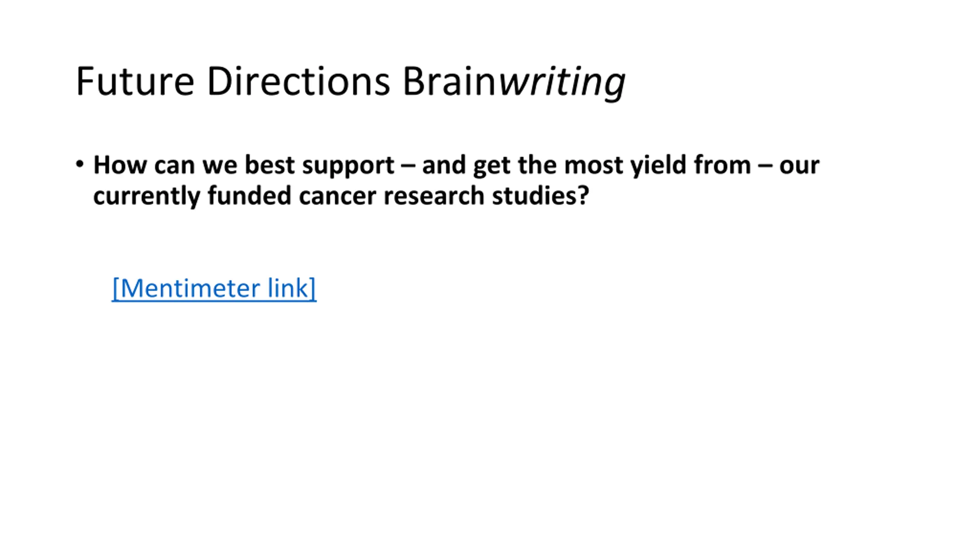Click the word 'Future' in the title
Screen dimensions: 980x551
(135, 82)
